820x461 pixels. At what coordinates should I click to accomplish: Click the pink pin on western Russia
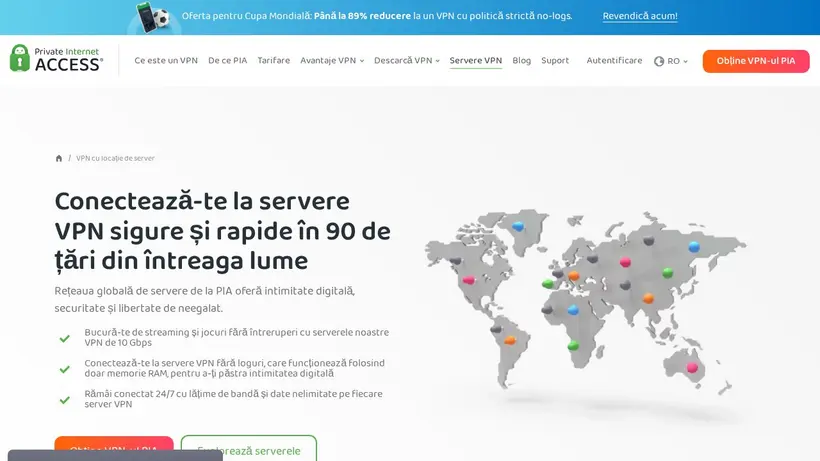[x=625, y=262]
